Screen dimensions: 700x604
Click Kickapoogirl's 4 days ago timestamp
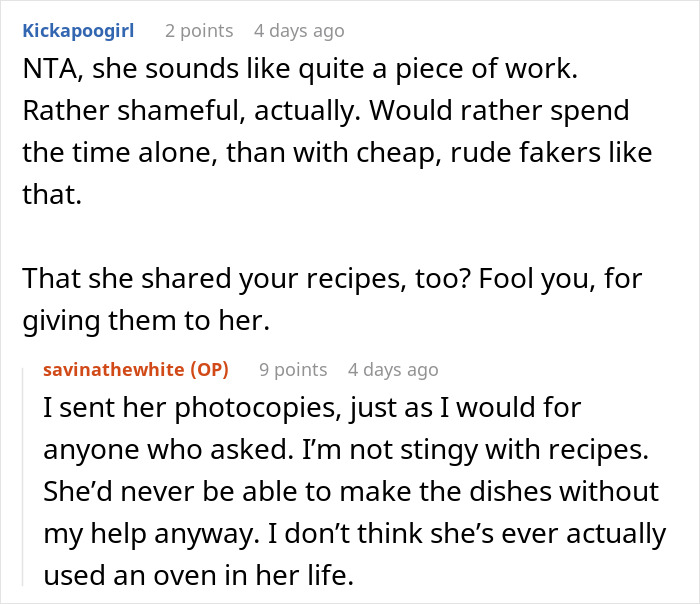click(x=298, y=31)
